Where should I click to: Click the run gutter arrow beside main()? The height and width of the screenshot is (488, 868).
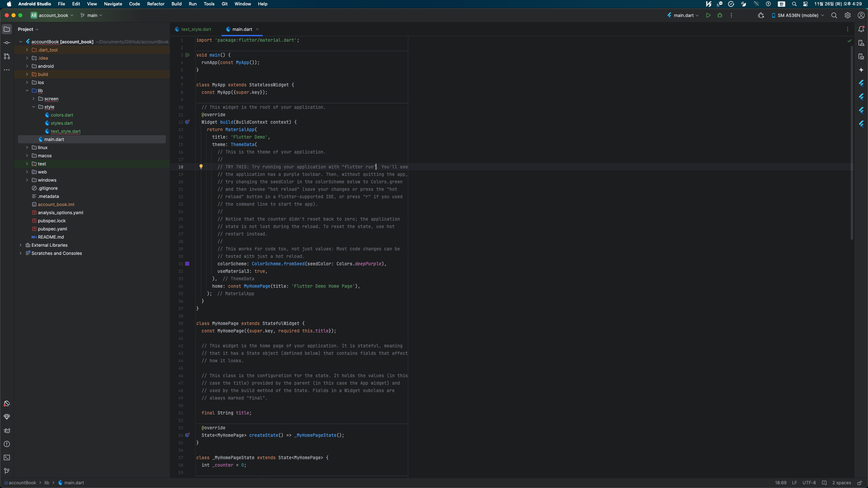188,55
